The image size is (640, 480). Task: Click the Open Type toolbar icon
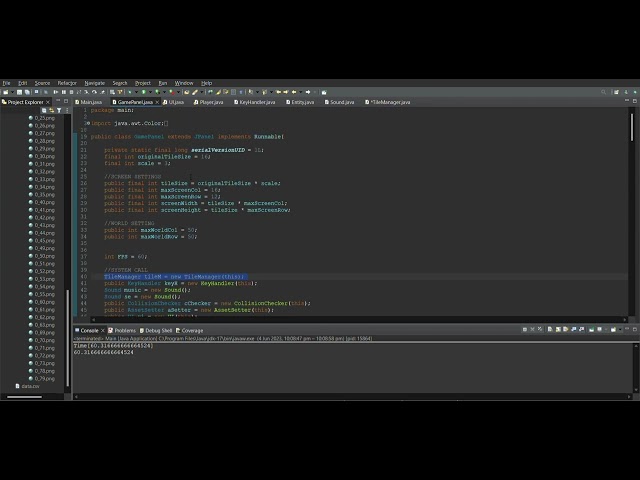(187, 92)
